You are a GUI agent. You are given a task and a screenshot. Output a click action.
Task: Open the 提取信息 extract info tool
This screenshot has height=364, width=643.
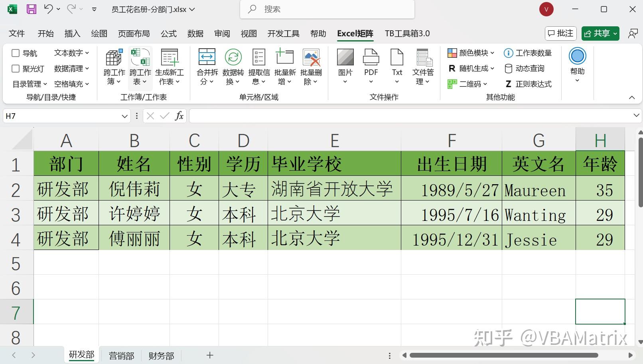(259, 58)
